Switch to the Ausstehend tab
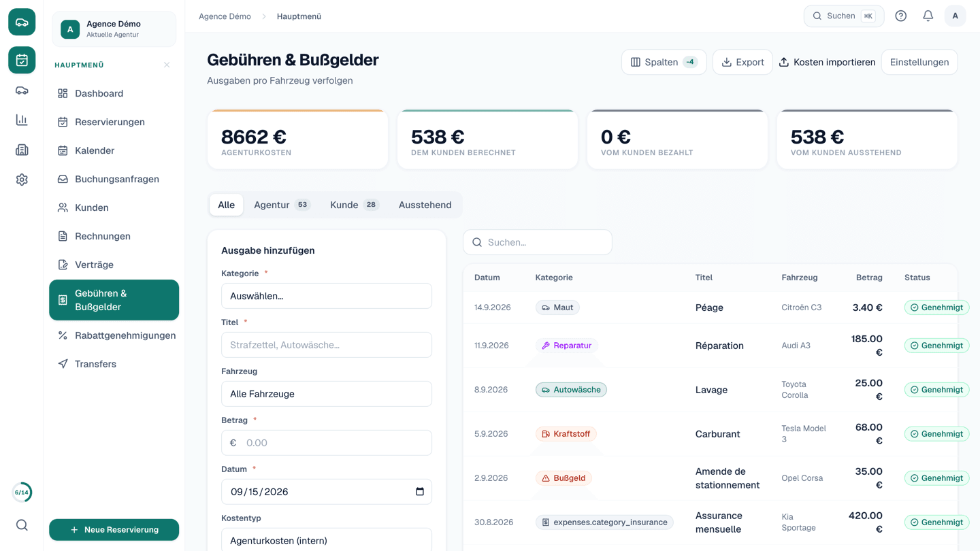 pos(425,205)
